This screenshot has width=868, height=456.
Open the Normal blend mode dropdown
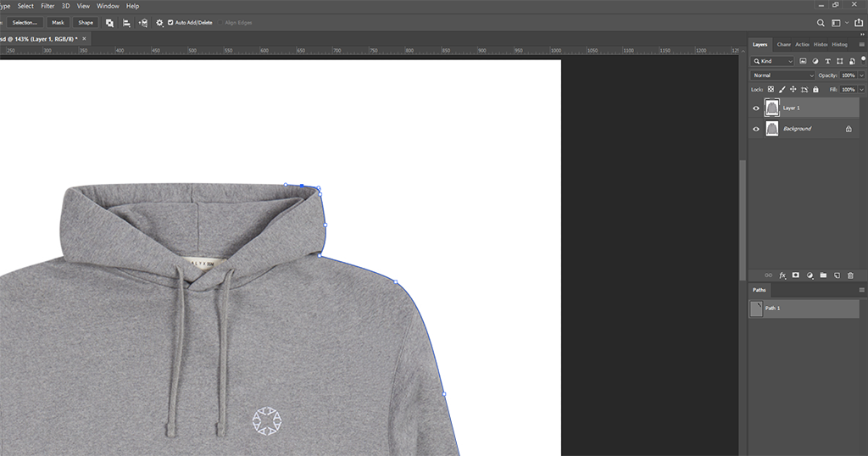pos(782,75)
